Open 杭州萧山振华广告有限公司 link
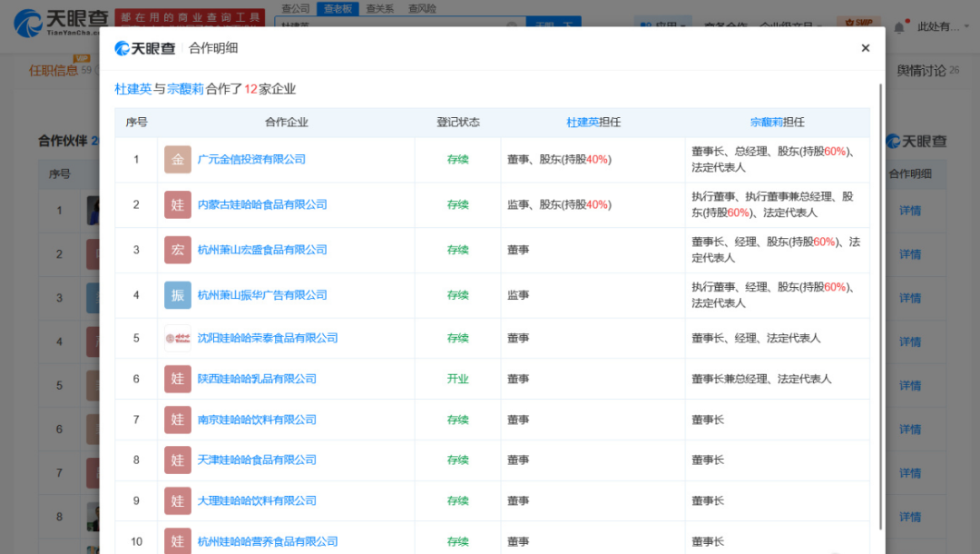The width and height of the screenshot is (980, 554). point(262,295)
